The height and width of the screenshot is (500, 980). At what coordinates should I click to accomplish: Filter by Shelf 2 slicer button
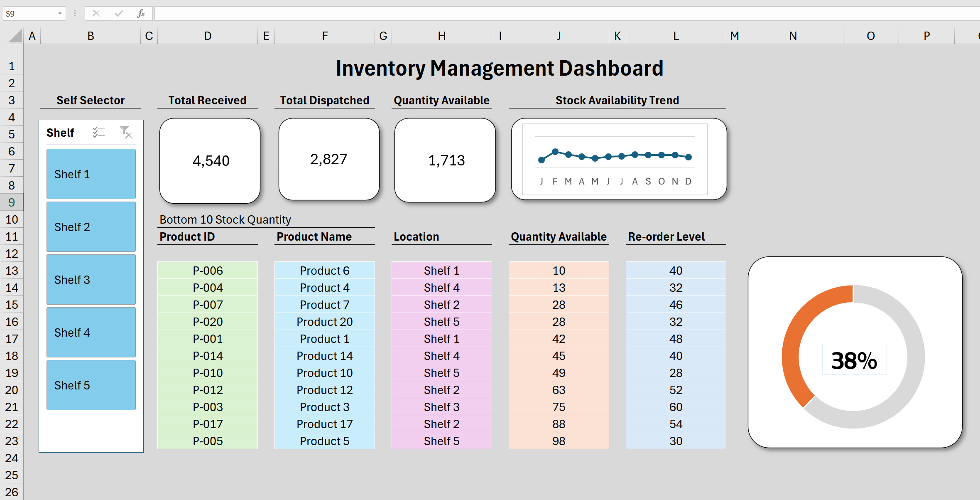pos(91,227)
